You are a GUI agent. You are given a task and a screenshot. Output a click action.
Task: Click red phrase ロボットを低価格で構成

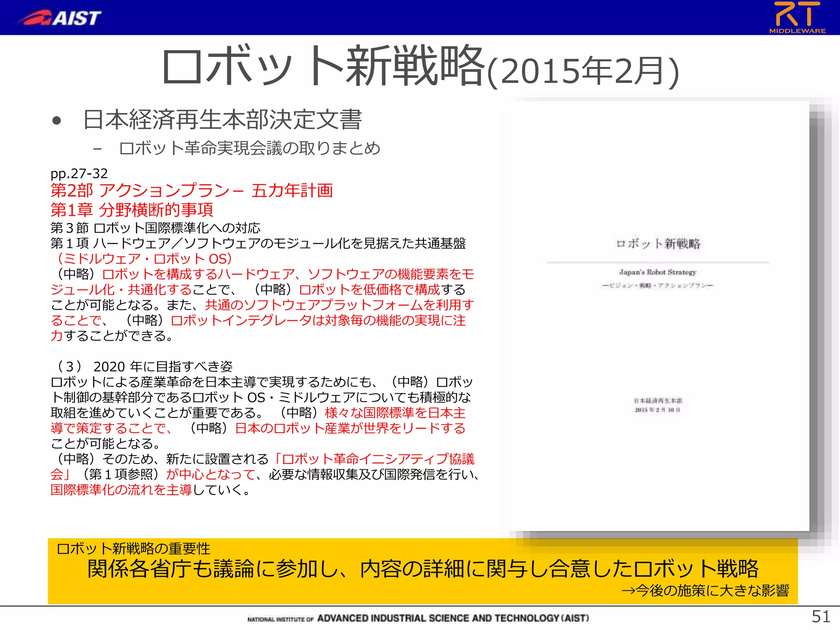(x=370, y=290)
